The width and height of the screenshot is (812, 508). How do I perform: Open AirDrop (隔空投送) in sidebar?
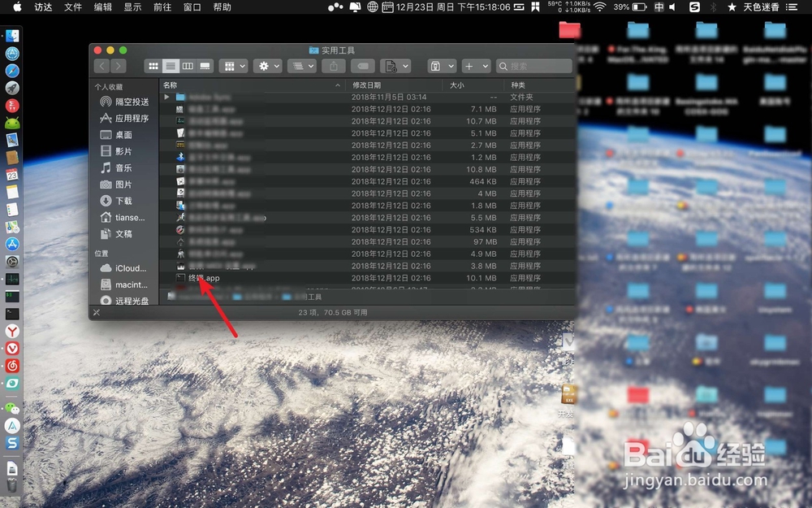click(124, 102)
